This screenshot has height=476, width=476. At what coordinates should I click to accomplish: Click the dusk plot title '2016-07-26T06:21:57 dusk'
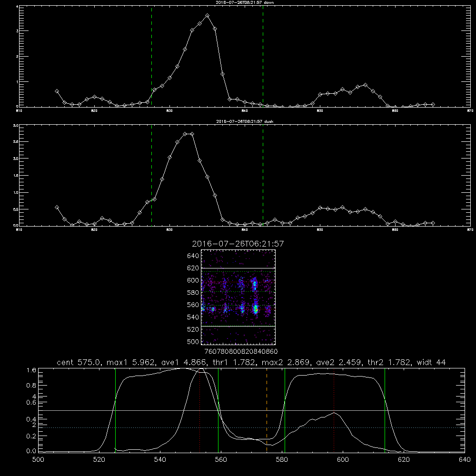245,121
